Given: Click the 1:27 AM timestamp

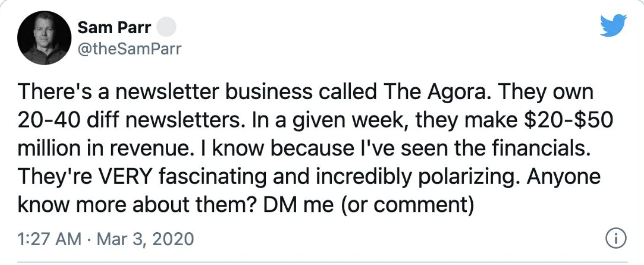Looking at the screenshot, I should click(49, 240).
